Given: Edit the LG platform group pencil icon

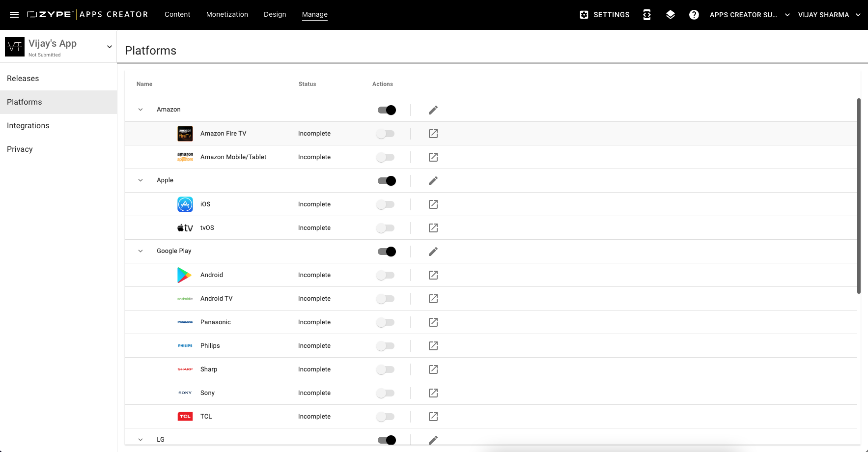Looking at the screenshot, I should (433, 440).
